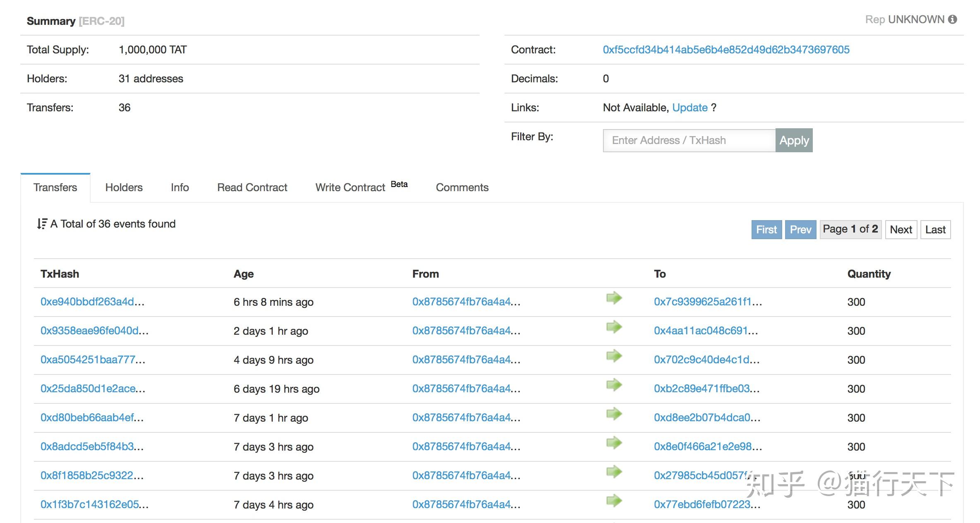The height and width of the screenshot is (523, 980).
Task: Expand the Write Contract Beta section
Action: click(x=359, y=187)
